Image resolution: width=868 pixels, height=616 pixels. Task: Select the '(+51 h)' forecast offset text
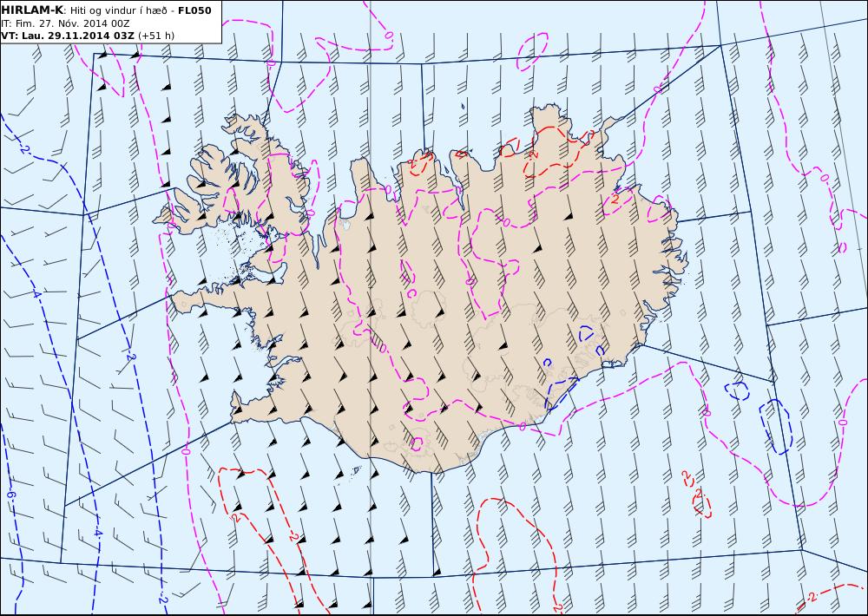(156, 36)
